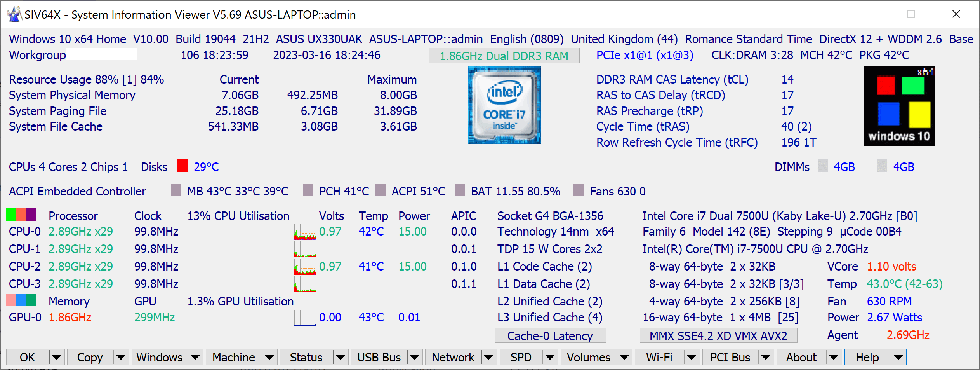
Task: Click the second DIMM 4GB grey square
Action: (882, 166)
